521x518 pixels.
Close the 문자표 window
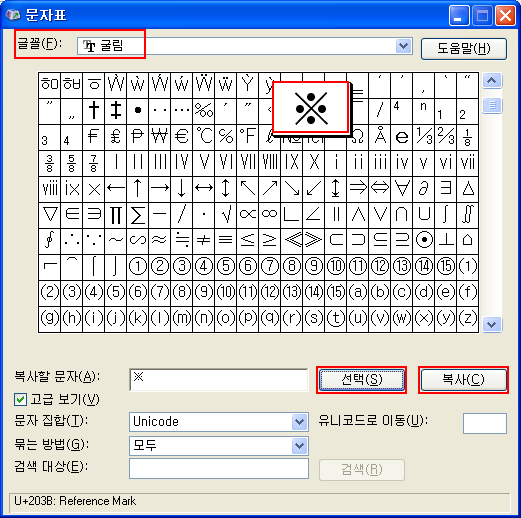[x=505, y=16]
